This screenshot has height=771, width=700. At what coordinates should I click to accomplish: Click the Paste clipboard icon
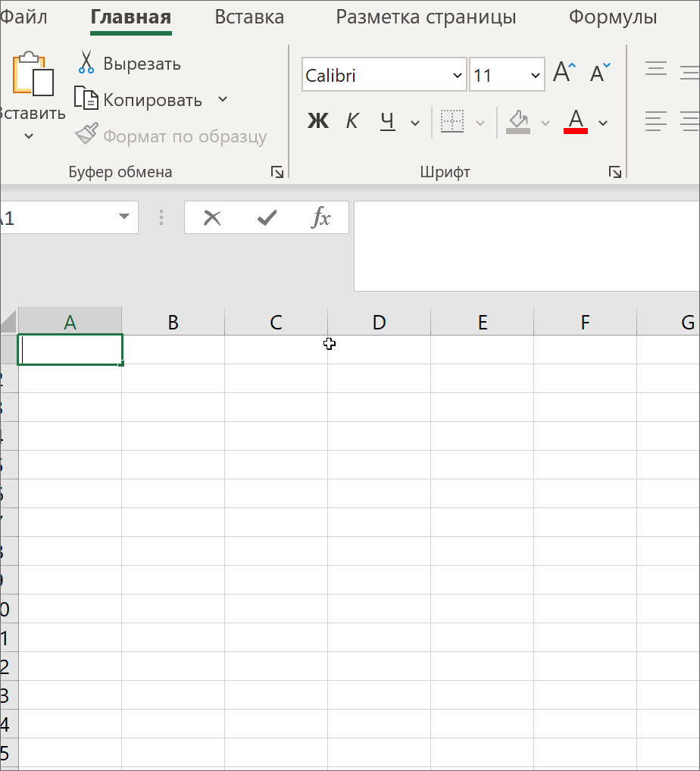pyautogui.click(x=33, y=73)
